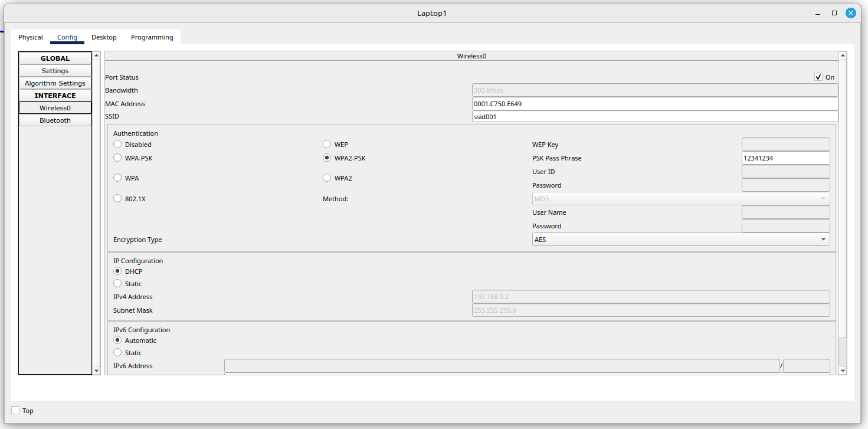The height and width of the screenshot is (429, 868).
Task: Uncheck the Port Status On checkbox
Action: tap(818, 77)
